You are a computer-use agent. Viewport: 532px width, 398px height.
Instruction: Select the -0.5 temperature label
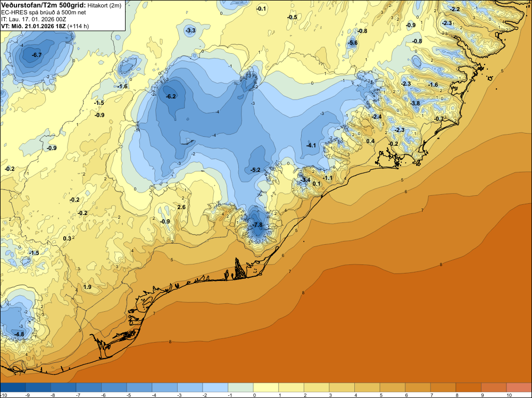pyautogui.click(x=292, y=18)
